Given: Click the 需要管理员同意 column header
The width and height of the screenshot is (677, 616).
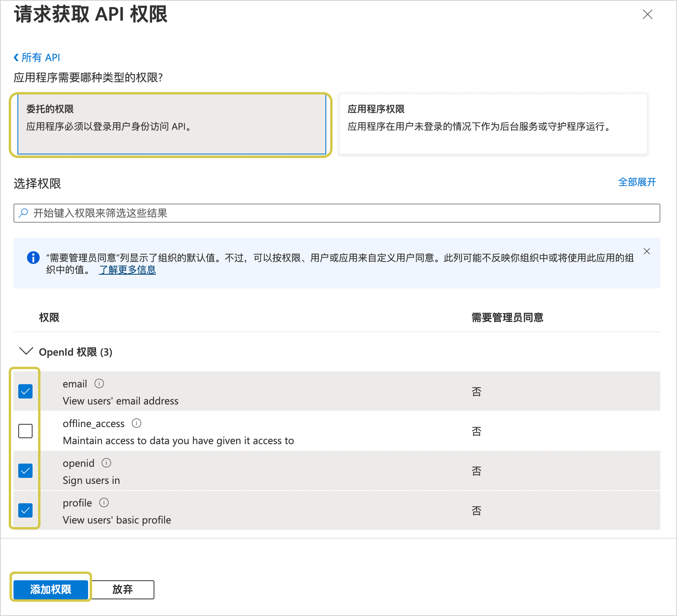Looking at the screenshot, I should [x=507, y=318].
